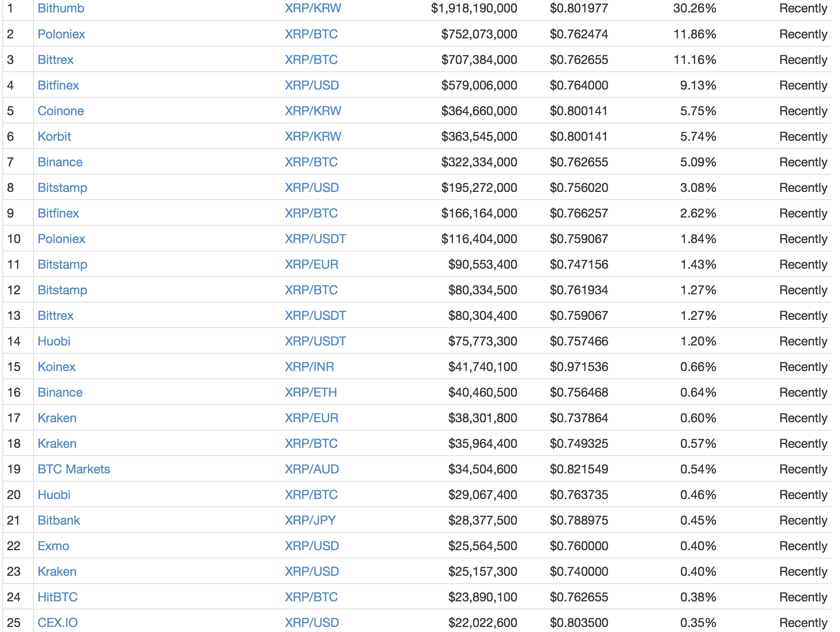Select Bittrex volume $707,384,000
This screenshot has height=632, width=840.
[x=479, y=59]
